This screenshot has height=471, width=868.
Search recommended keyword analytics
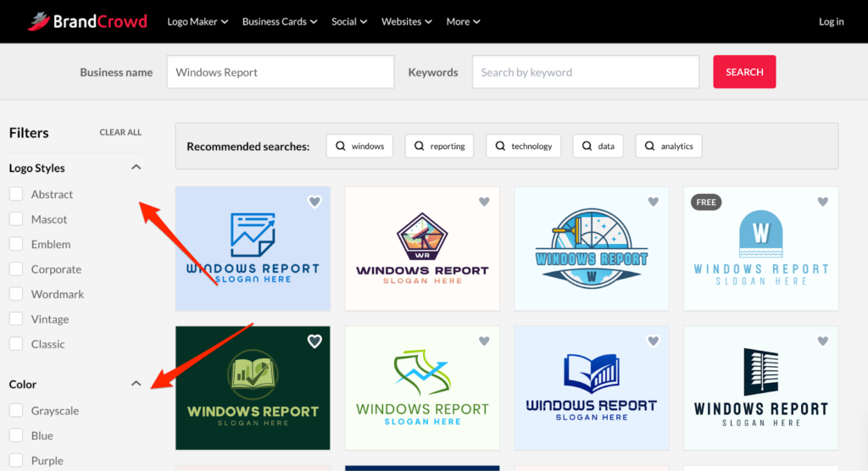tap(669, 146)
